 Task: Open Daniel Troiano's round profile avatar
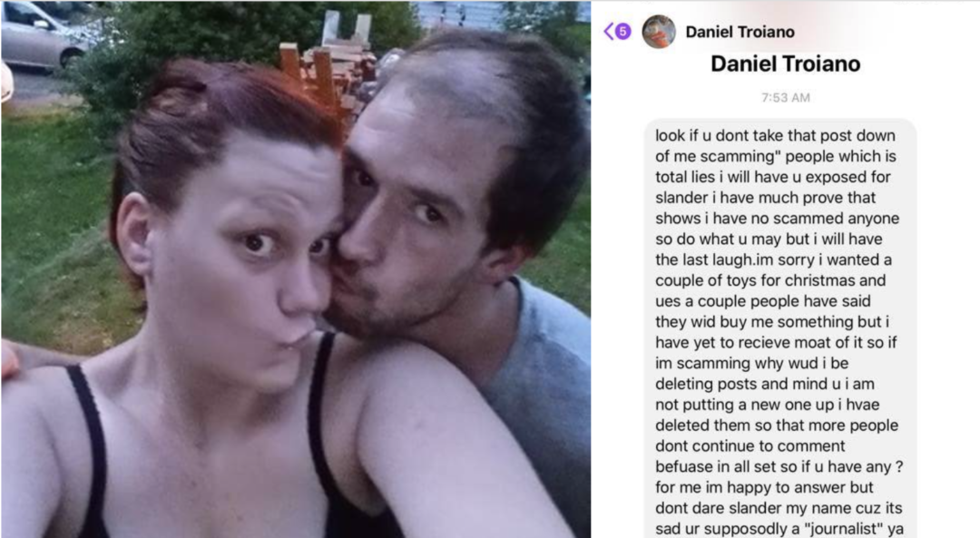659,31
